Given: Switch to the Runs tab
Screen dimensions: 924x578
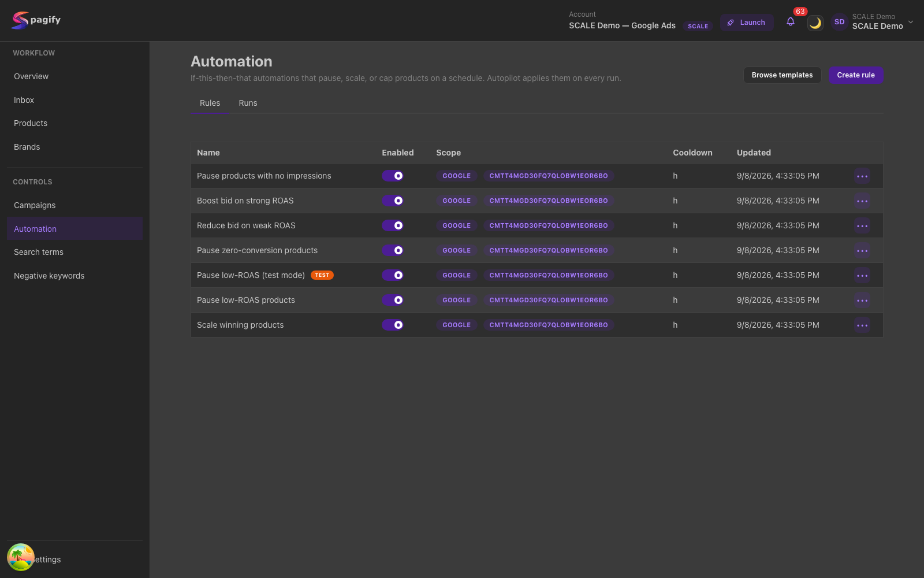Looking at the screenshot, I should tap(248, 103).
